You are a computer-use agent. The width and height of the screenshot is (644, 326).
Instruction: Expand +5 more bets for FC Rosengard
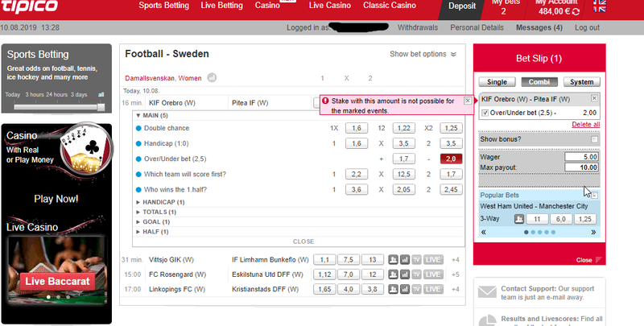coord(455,274)
